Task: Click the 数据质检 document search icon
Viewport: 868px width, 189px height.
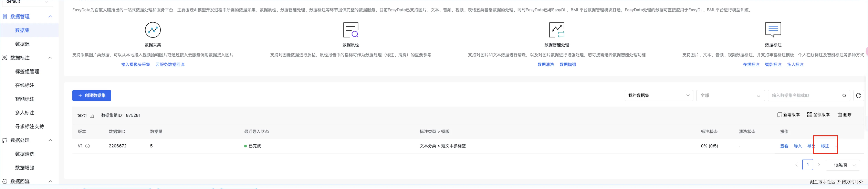Action: point(351,30)
